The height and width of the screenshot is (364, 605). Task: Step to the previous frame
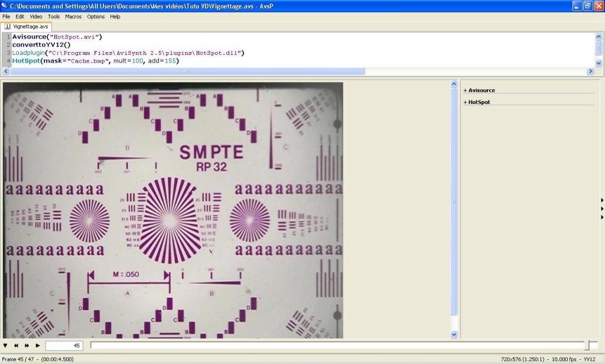coord(16,346)
